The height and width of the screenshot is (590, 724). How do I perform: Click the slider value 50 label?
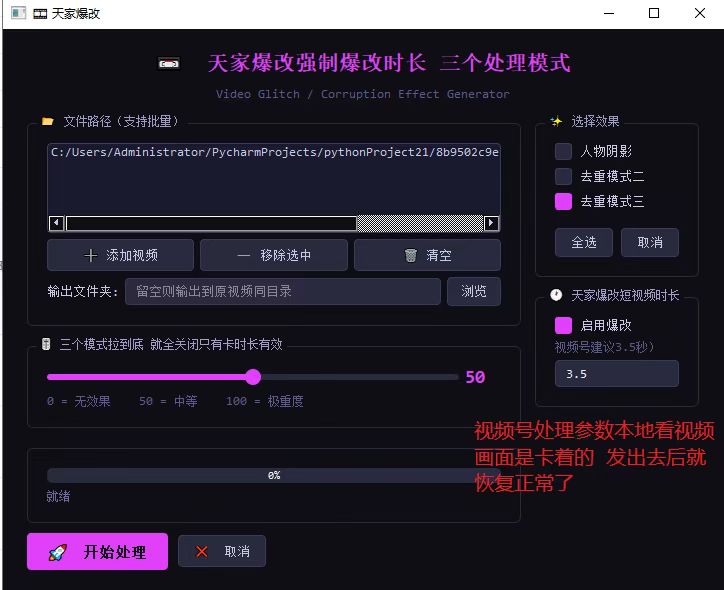(x=475, y=377)
